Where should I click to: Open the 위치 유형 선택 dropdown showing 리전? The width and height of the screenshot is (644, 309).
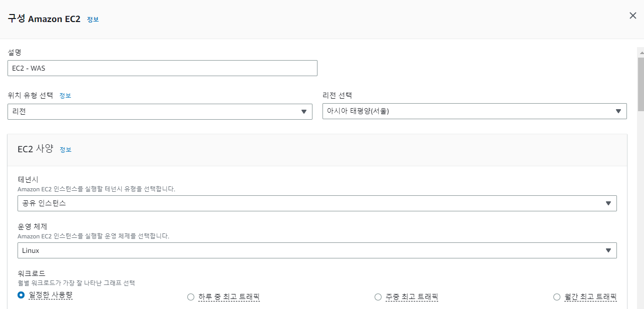pyautogui.click(x=160, y=112)
